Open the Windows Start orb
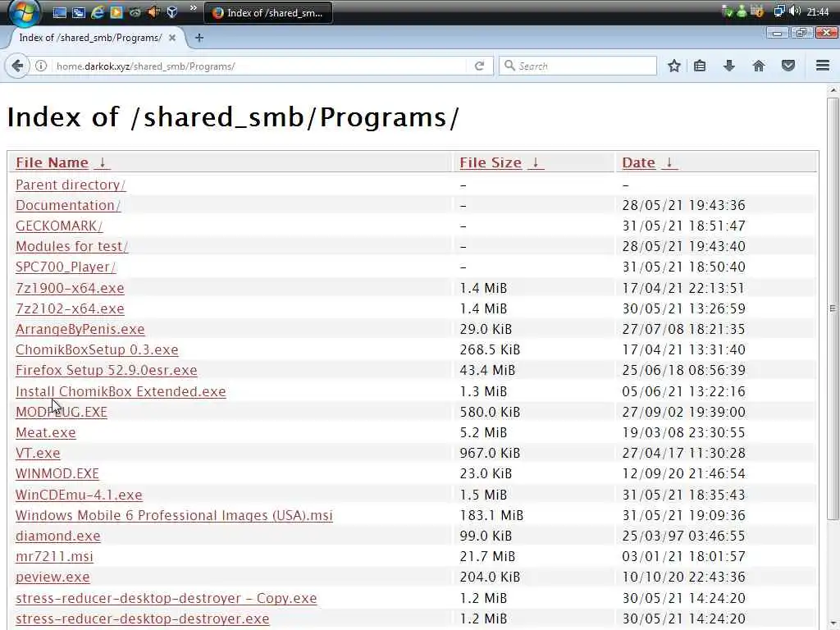This screenshot has width=840, height=630. pyautogui.click(x=24, y=12)
